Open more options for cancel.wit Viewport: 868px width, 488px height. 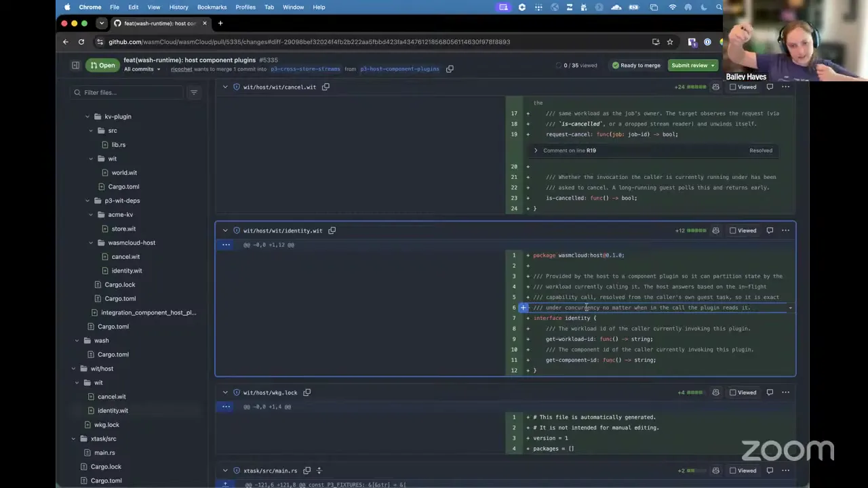coord(786,87)
